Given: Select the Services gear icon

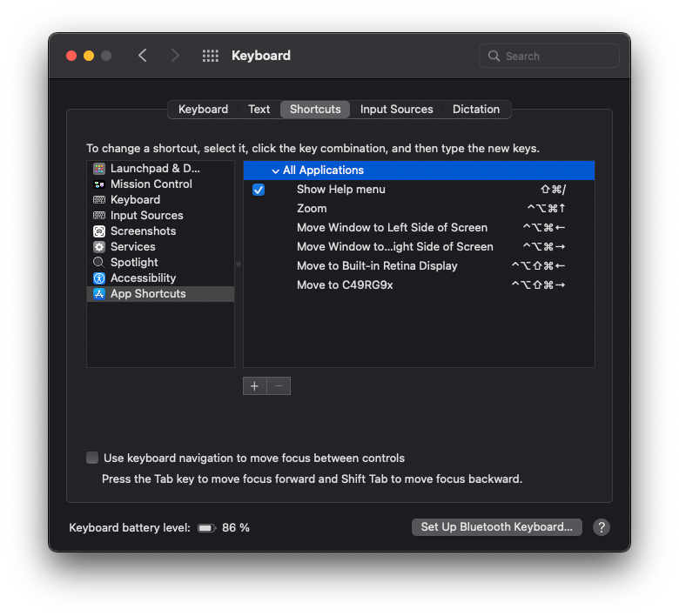Looking at the screenshot, I should (99, 247).
